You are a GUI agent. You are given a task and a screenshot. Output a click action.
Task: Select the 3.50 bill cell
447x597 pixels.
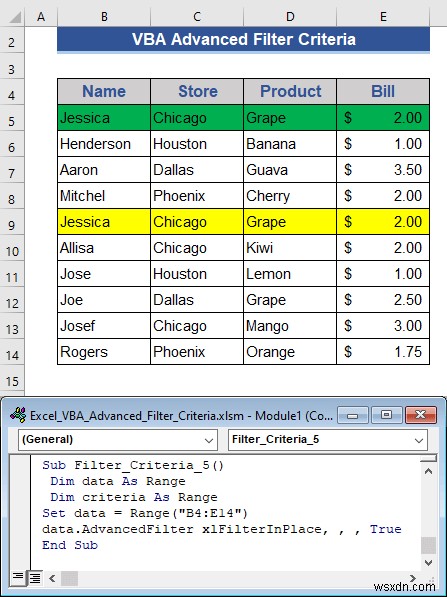(x=383, y=169)
